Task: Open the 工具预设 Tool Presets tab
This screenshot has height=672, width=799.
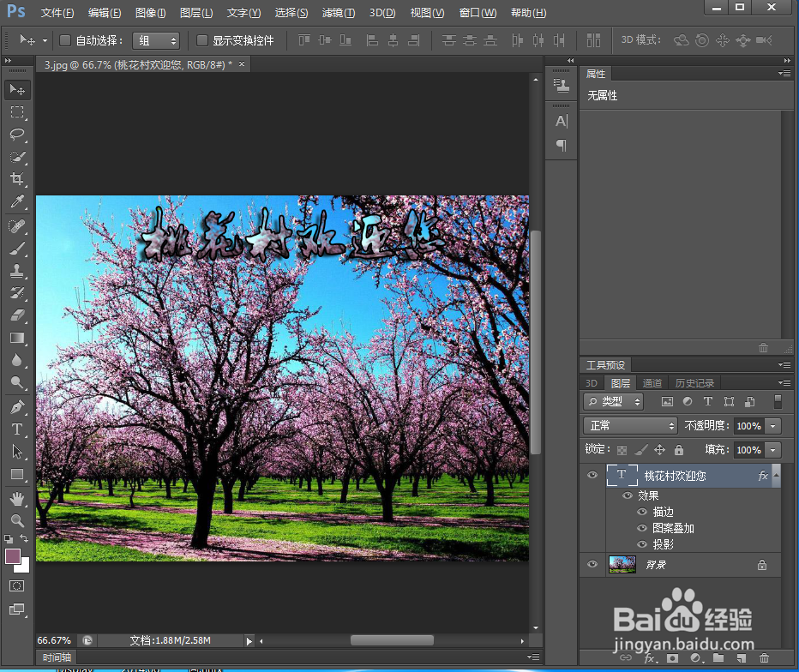Action: click(605, 365)
